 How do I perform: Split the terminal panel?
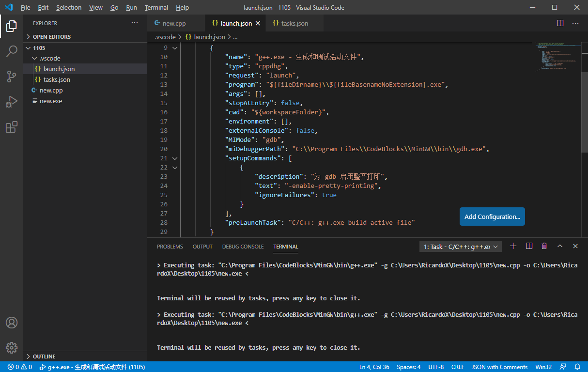coord(529,246)
